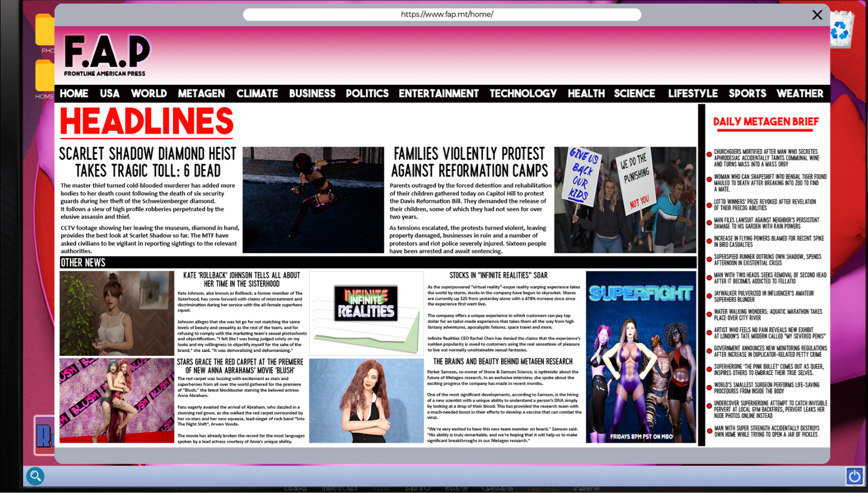
Task: Close the browser window with the X
Action: point(817,15)
